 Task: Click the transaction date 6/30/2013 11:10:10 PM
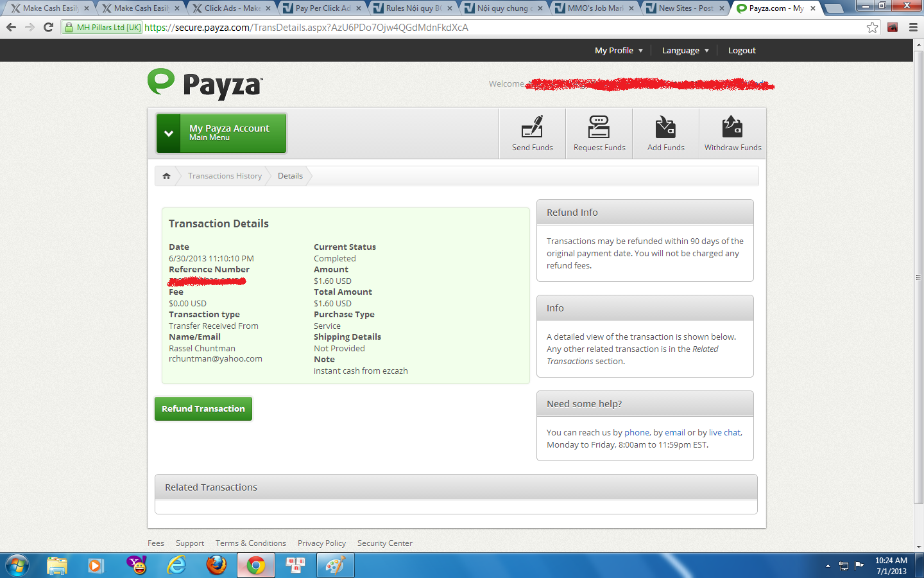pyautogui.click(x=211, y=259)
